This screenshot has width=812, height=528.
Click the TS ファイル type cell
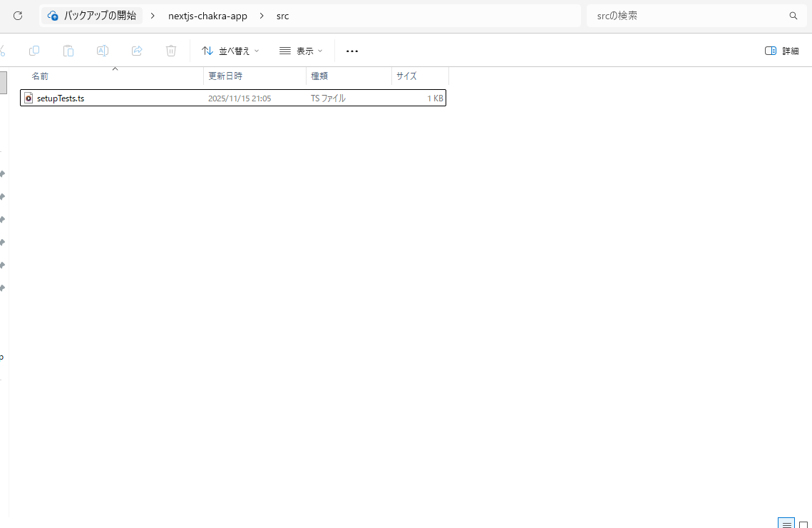click(329, 98)
